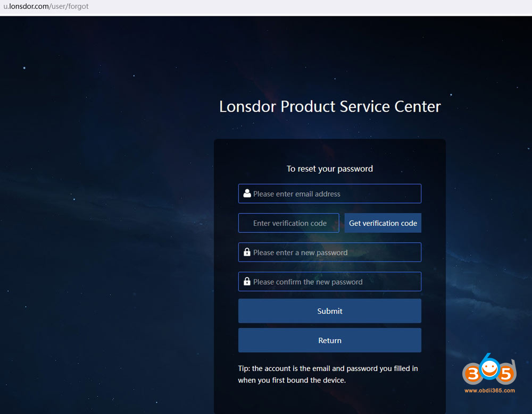
Task: Click the user icon in email field
Action: click(247, 193)
